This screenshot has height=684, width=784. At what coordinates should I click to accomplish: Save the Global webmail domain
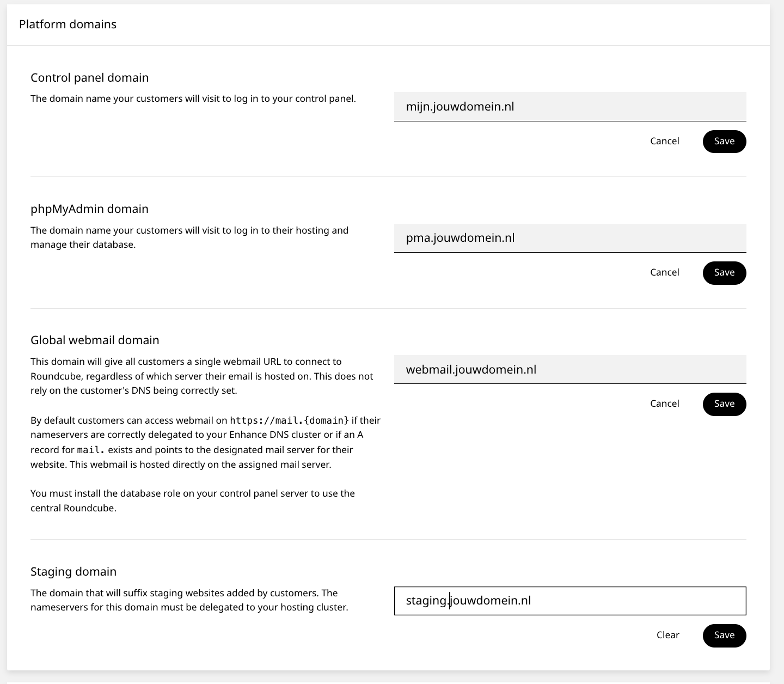pyautogui.click(x=724, y=404)
